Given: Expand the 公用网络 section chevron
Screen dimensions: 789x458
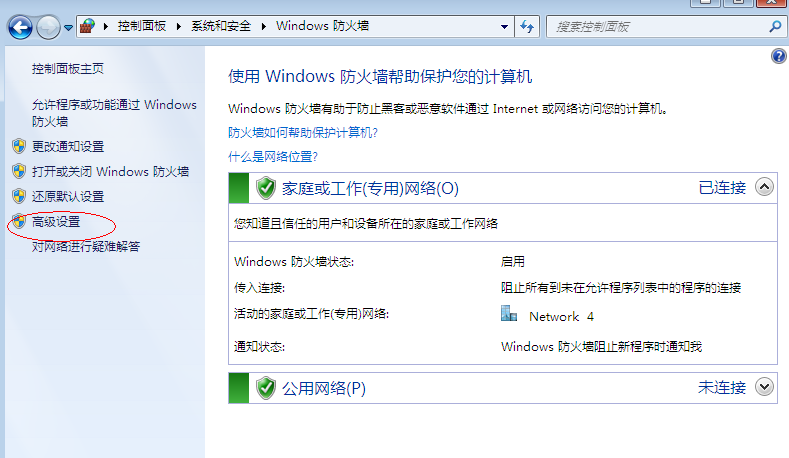Looking at the screenshot, I should 764,387.
